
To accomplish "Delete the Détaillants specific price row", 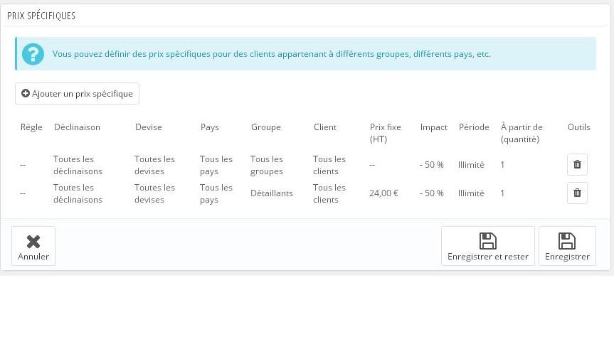I will (x=577, y=193).
